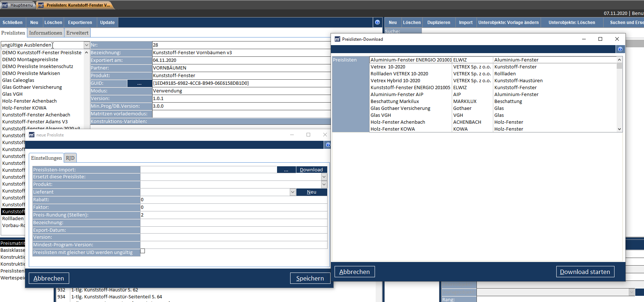Screen dimensions: 644x302
Task: Click the Faktor input field
Action: tap(234, 207)
